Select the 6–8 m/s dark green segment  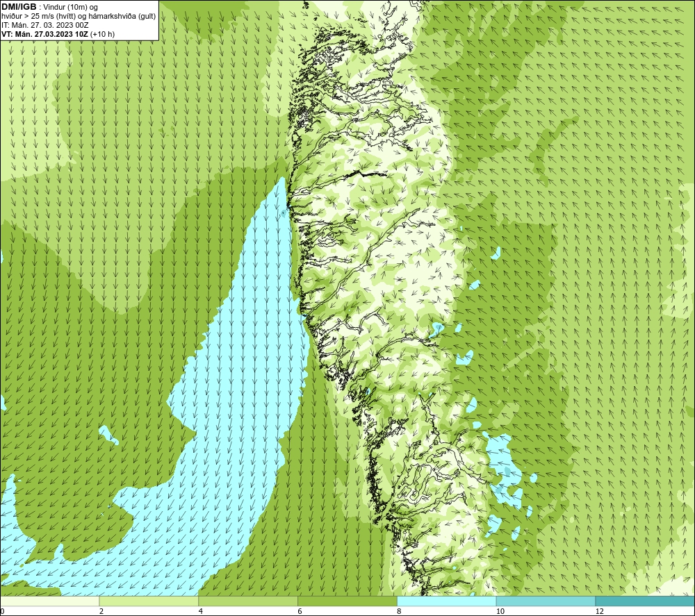(x=347, y=601)
